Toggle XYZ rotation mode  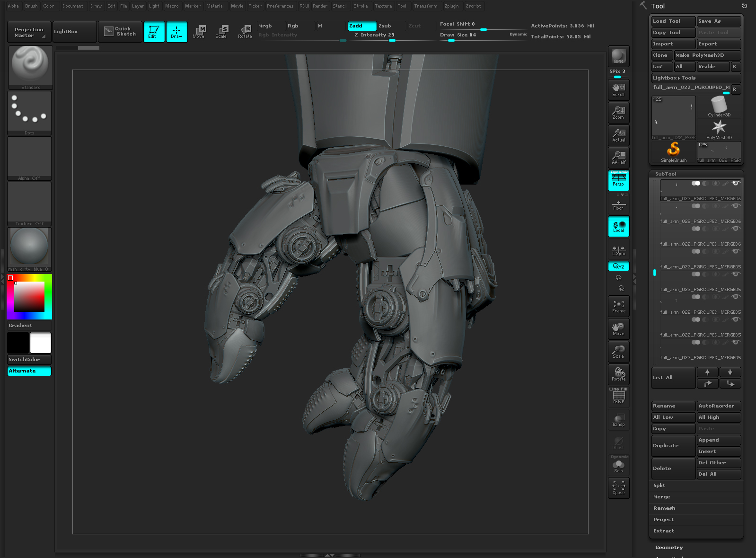618,266
